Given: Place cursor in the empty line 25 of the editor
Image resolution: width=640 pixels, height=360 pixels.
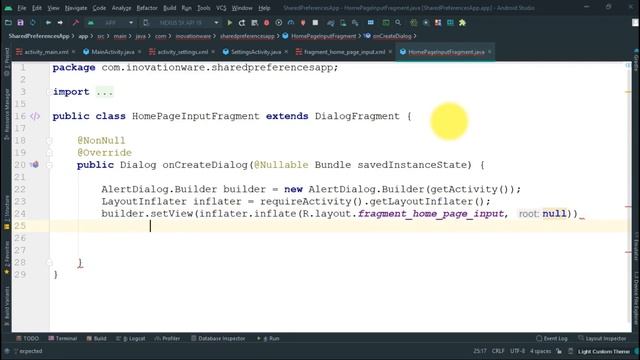Looking at the screenshot, I should coord(340,226).
